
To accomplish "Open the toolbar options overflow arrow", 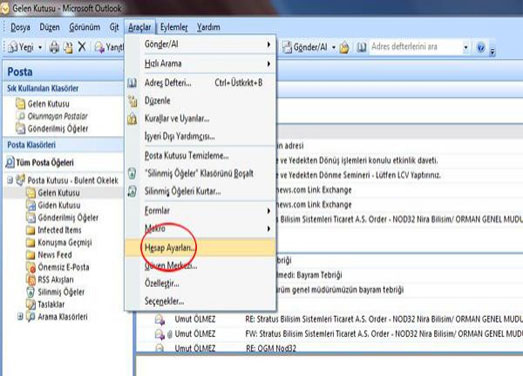I will [492, 51].
